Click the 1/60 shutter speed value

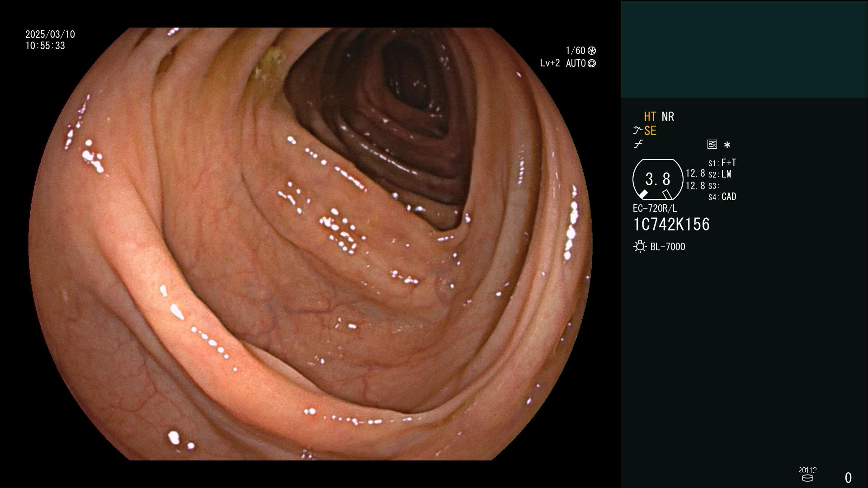576,51
